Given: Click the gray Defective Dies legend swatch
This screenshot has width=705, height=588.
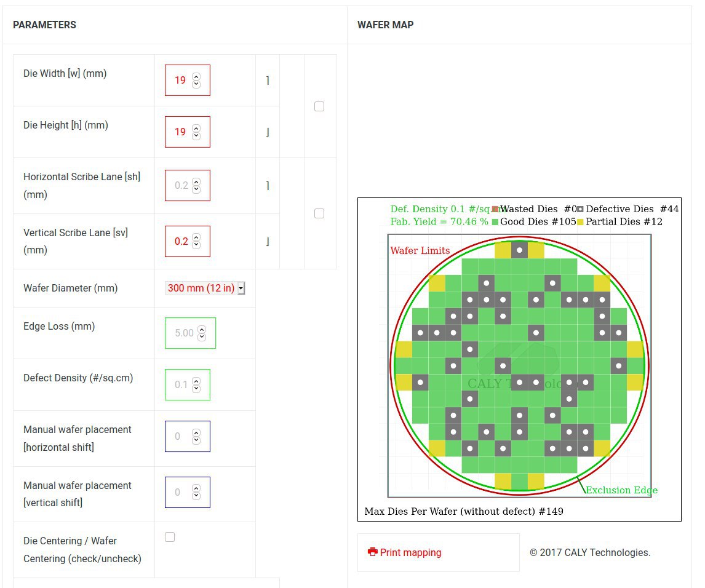Looking at the screenshot, I should pyautogui.click(x=580, y=209).
